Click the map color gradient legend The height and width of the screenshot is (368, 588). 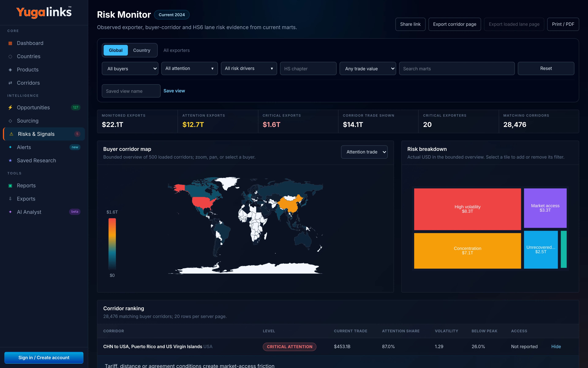112,244
